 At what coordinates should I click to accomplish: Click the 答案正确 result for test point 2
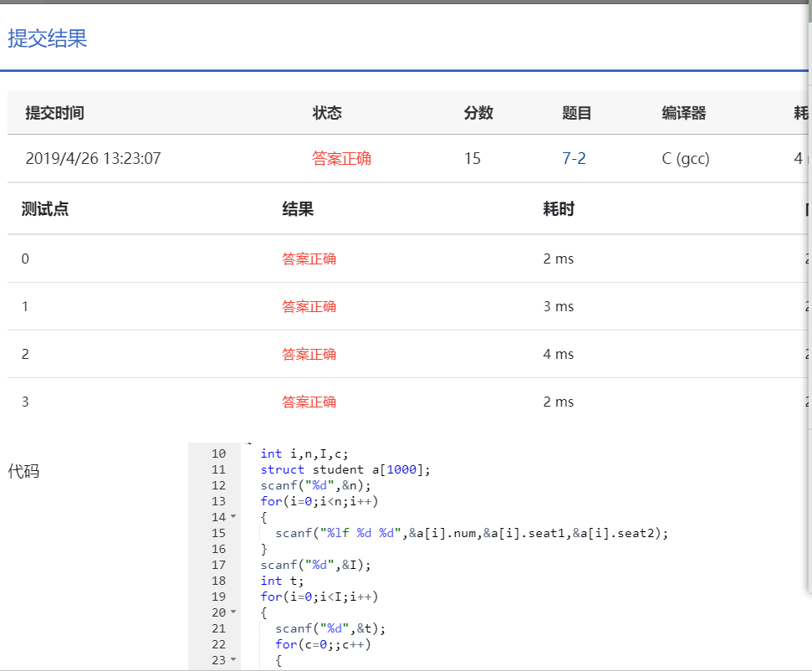pos(309,354)
